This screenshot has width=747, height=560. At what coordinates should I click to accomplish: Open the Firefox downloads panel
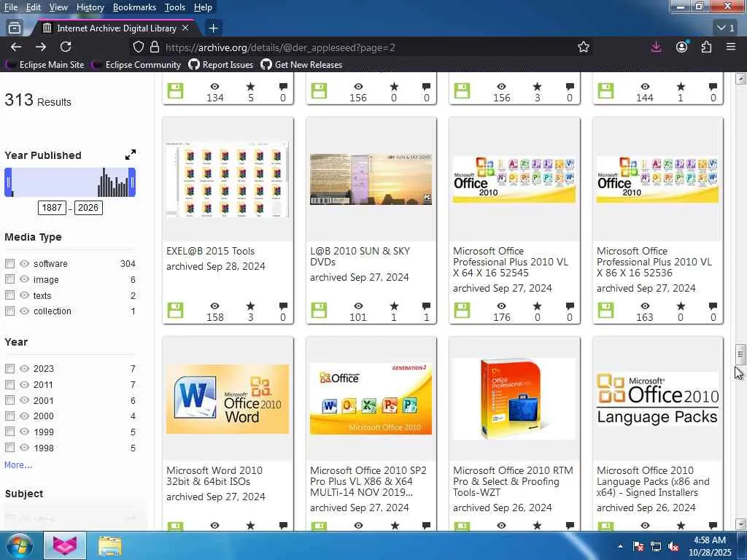[656, 47]
